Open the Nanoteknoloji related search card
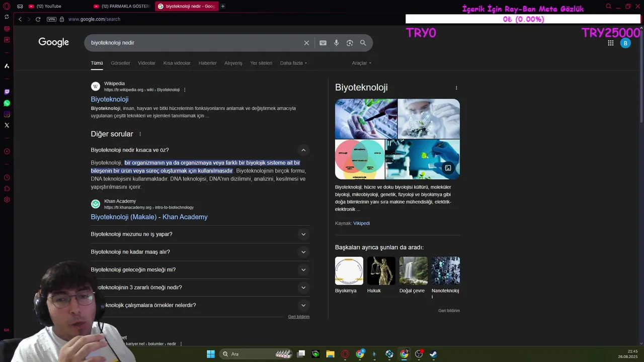The width and height of the screenshot is (644, 362). [x=445, y=279]
